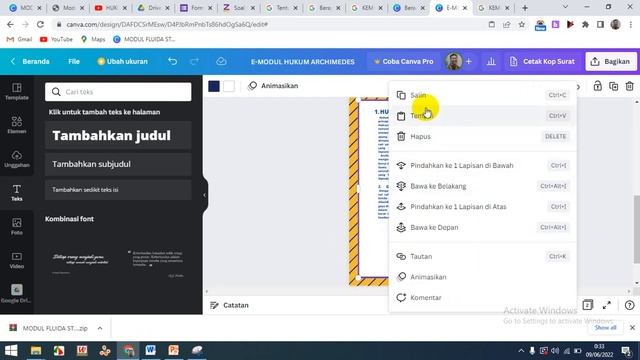The height and width of the screenshot is (360, 640).
Task: Open the Google Drive sidebar app
Action: click(17, 293)
